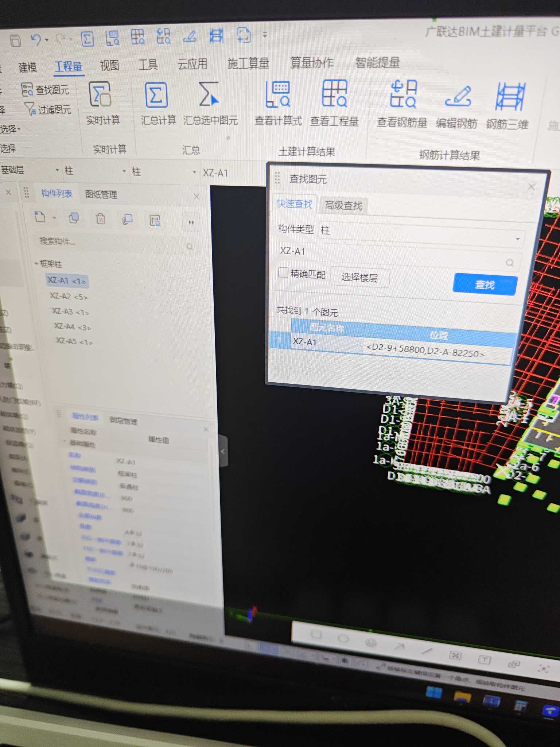The width and height of the screenshot is (560, 747).
Task: Select XZ-A1 <1> in component tree
Action: [67, 281]
